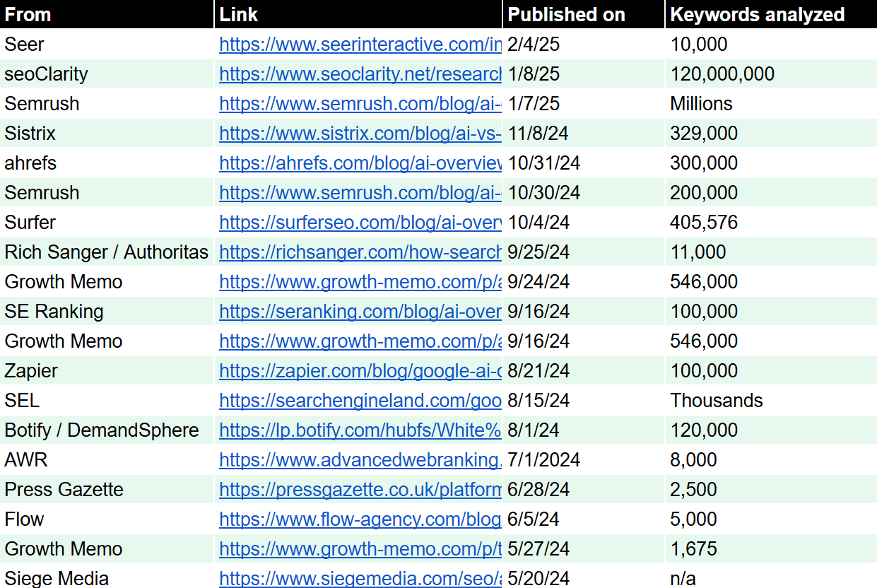Screen dimensions: 877x588
Task: Select the keywords value "2,500"
Action: [x=693, y=490]
